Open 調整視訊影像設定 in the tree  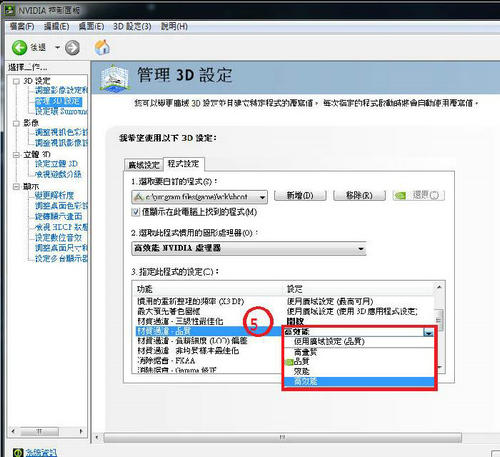point(61,143)
